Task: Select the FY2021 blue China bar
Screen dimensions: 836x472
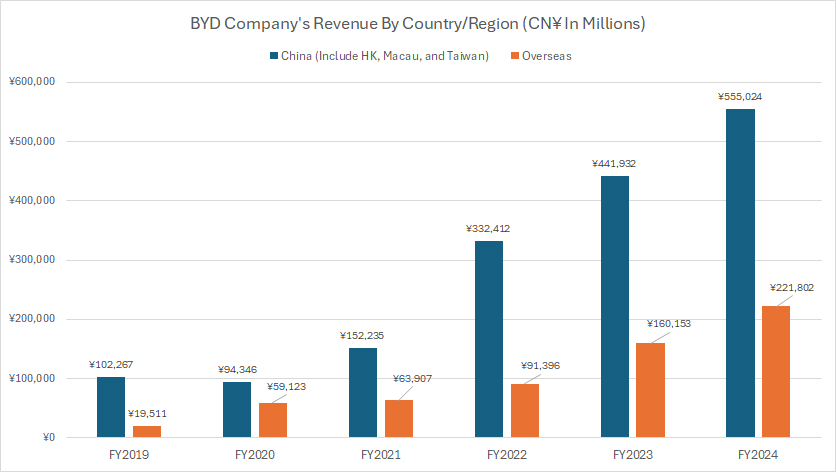Action: click(363, 393)
